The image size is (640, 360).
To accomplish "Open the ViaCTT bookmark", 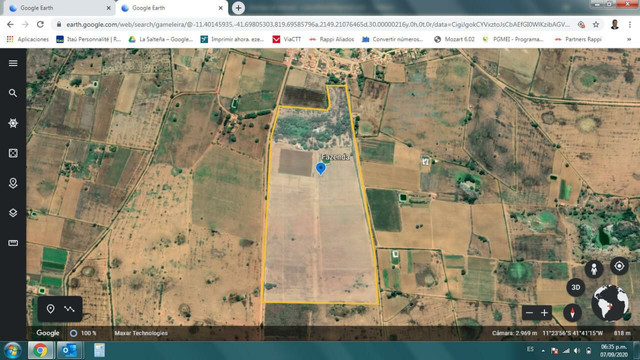I will 287,39.
